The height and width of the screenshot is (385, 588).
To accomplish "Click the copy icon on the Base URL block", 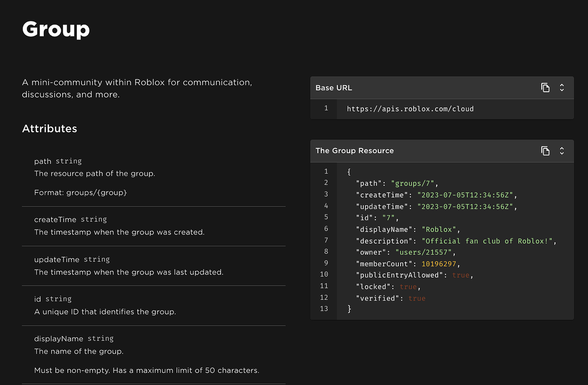I will click(545, 88).
